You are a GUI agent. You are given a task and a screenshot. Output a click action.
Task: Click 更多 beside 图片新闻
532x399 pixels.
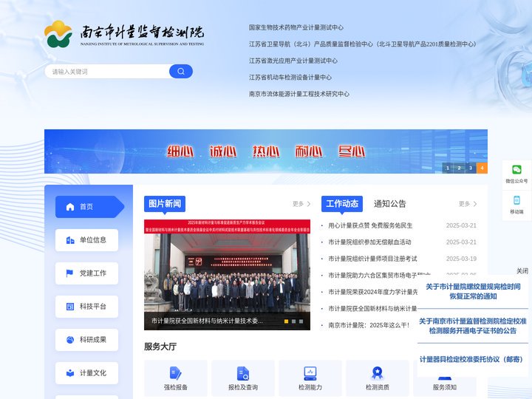pyautogui.click(x=301, y=204)
